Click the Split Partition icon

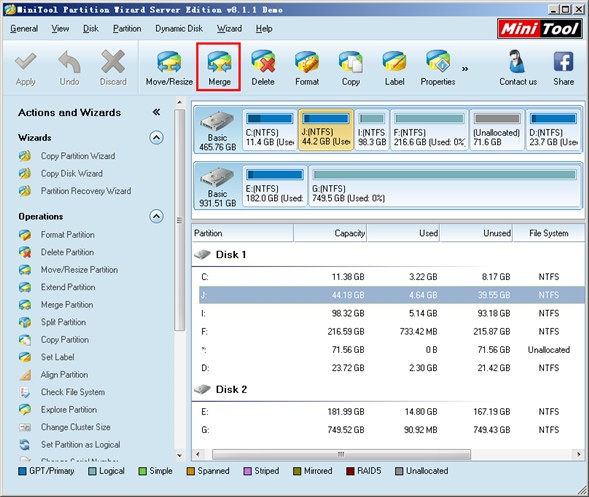(25, 322)
